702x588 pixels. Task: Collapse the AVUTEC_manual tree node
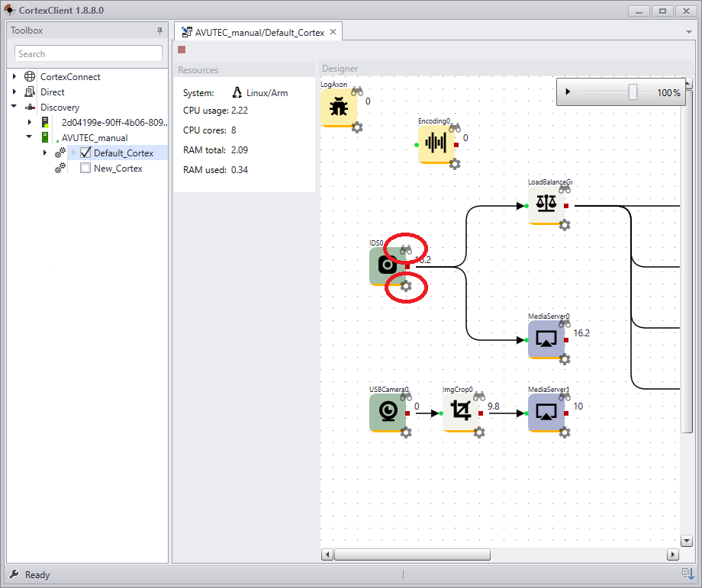29,137
